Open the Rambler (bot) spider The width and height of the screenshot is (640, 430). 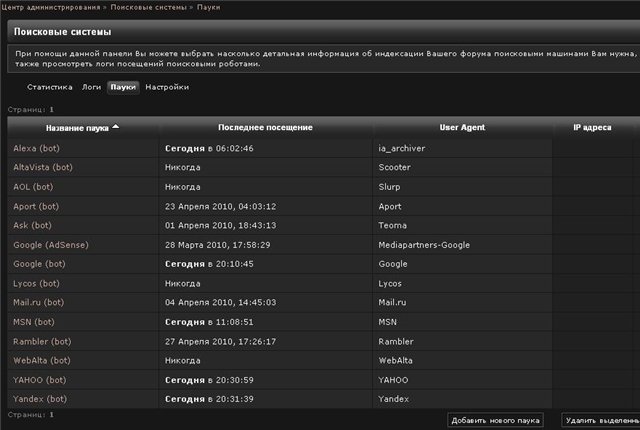42,341
